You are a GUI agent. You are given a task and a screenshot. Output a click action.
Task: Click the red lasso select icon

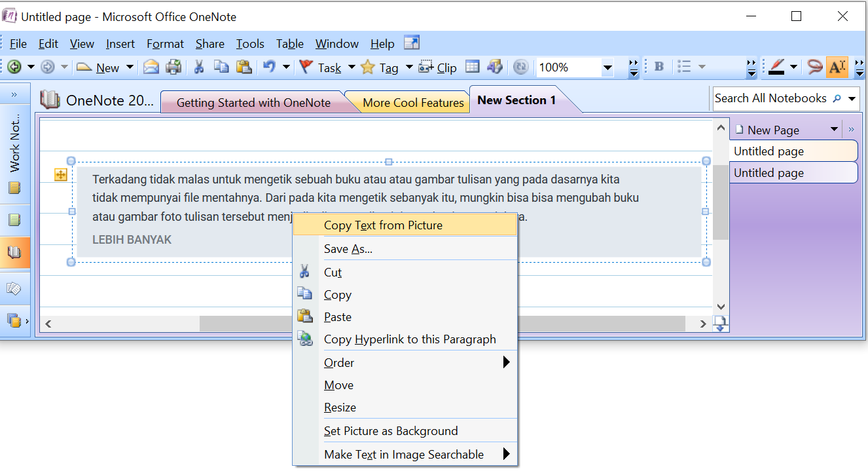[x=815, y=67]
